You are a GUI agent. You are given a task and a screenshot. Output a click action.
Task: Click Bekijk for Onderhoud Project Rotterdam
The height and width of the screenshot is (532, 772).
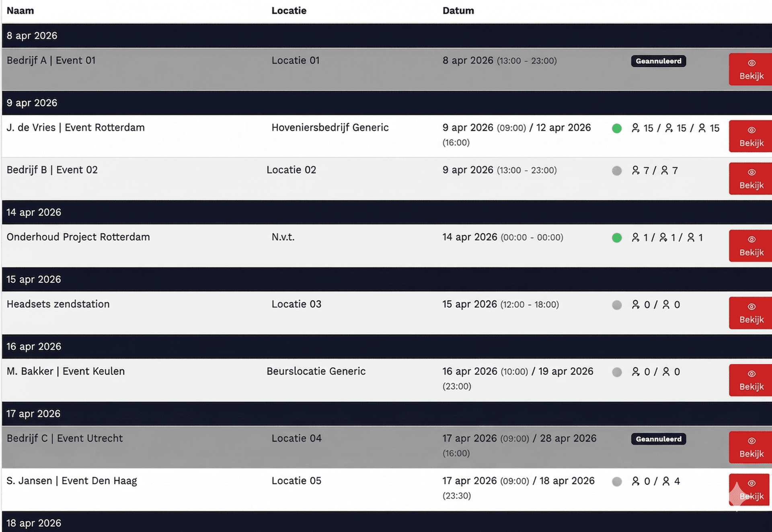click(750, 246)
